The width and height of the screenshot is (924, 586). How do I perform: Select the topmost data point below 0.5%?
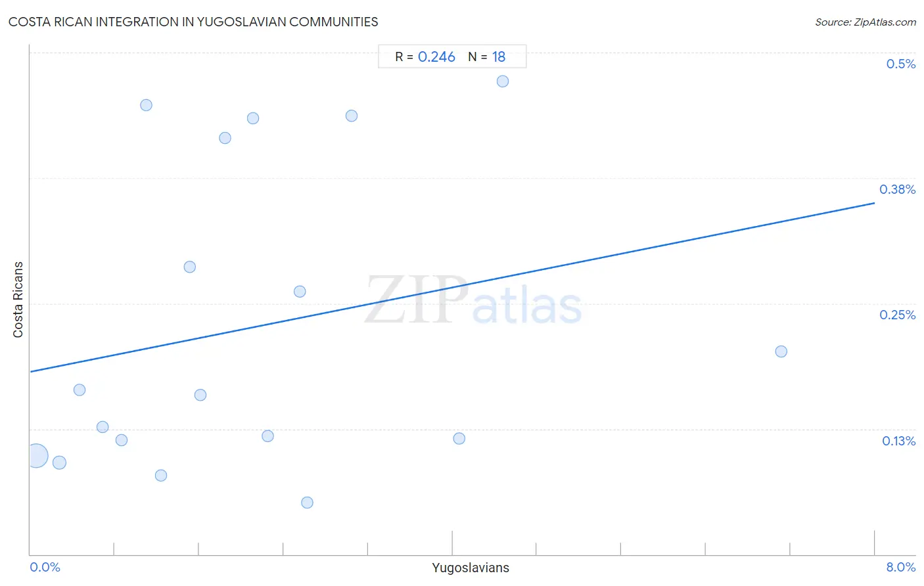(503, 81)
